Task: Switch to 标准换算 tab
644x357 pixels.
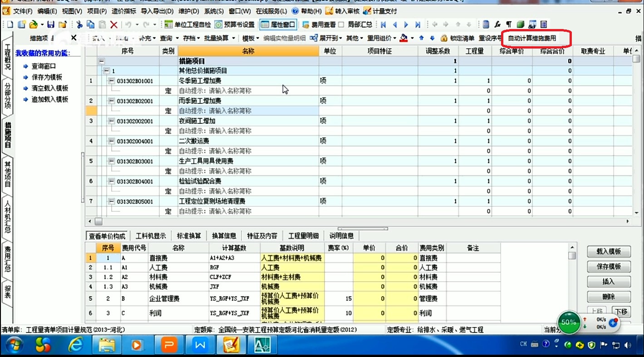Action: (x=189, y=236)
